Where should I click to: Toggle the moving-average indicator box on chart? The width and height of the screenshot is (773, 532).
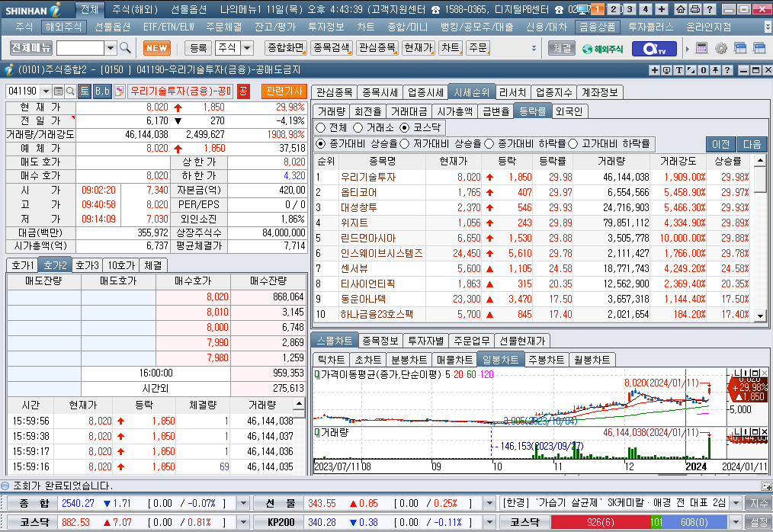pos(317,375)
